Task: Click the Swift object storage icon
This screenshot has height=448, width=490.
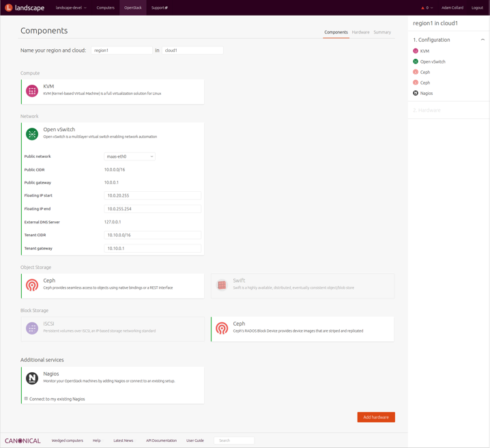Action: coord(222,285)
